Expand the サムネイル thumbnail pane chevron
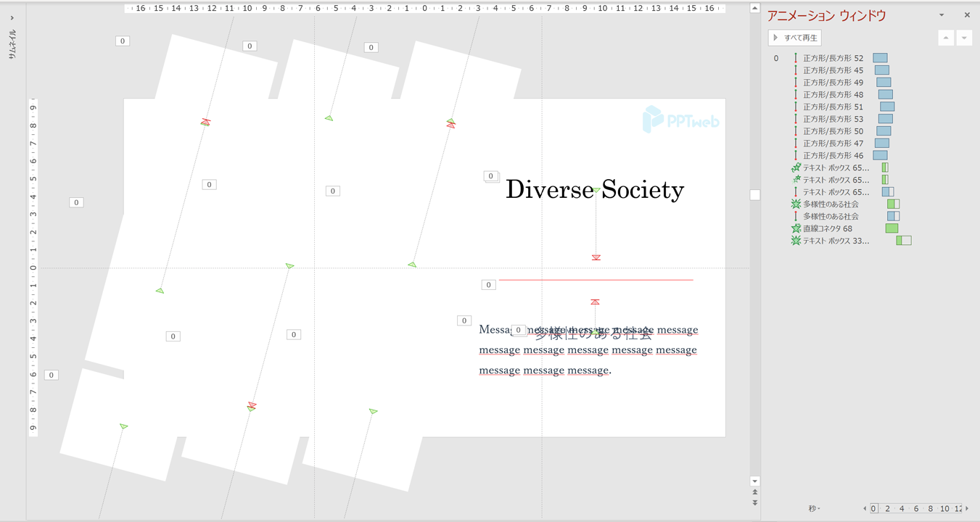The height and width of the screenshot is (522, 980). coord(12,17)
